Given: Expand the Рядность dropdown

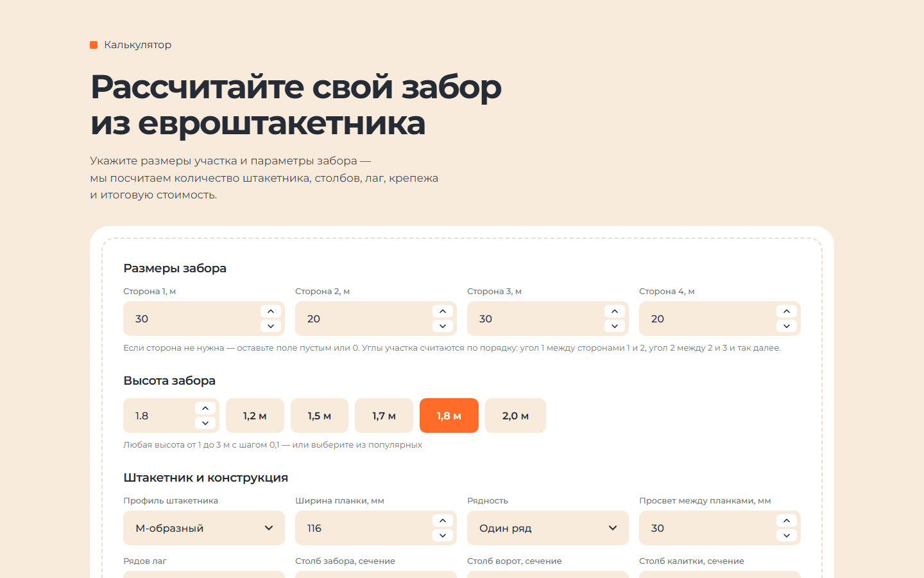Looking at the screenshot, I should [548, 528].
